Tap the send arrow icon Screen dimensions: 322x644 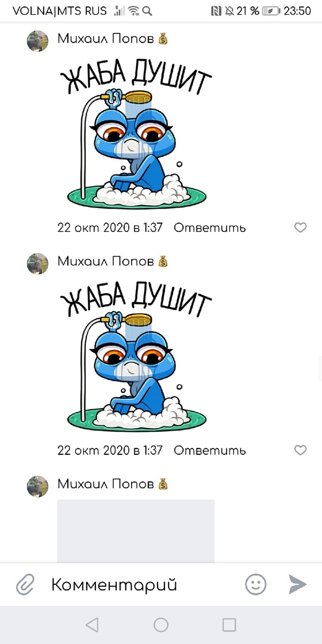[298, 584]
